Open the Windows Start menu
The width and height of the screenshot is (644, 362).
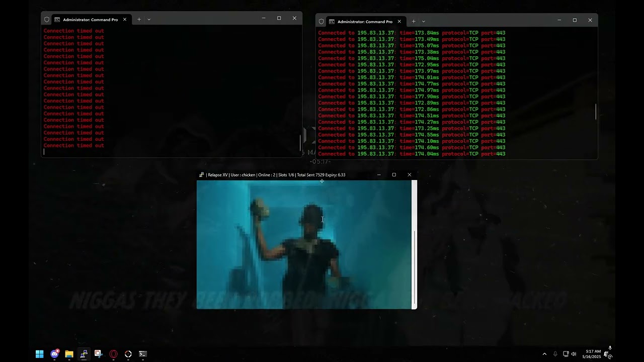(39, 354)
